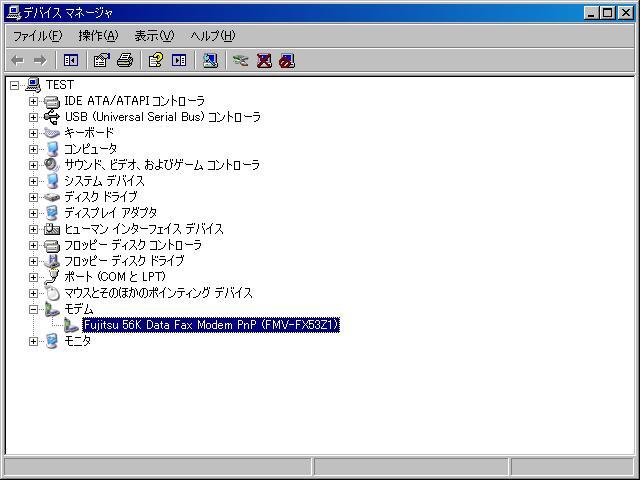Minimize the デバイス マネージャ window
This screenshot has height=480, width=640.
coord(591,13)
